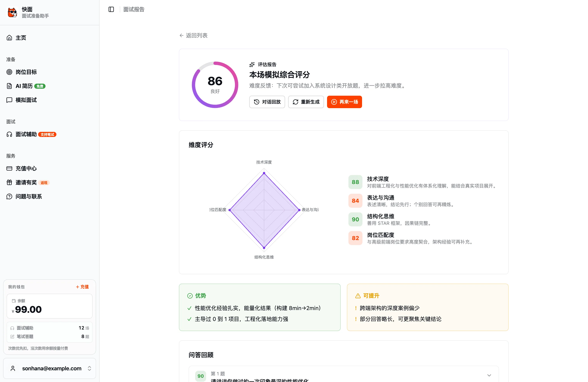Click 跨端架构的深度案例偏少 improvement item
The height and width of the screenshot is (382, 588).
coord(389,308)
